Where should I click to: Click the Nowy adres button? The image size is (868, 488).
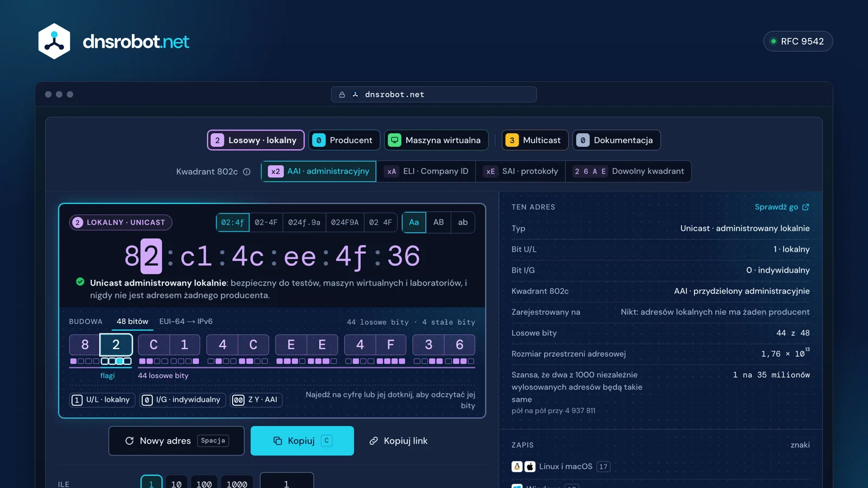[176, 441]
